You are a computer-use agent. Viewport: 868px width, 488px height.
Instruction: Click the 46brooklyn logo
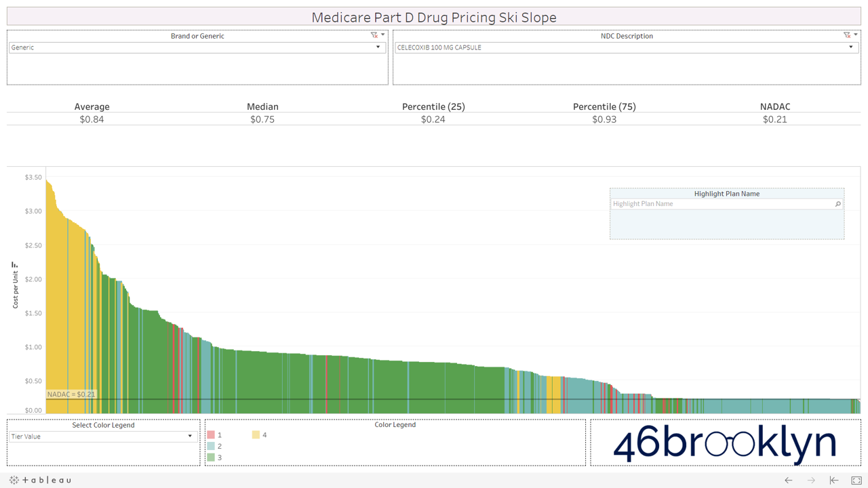click(x=726, y=444)
